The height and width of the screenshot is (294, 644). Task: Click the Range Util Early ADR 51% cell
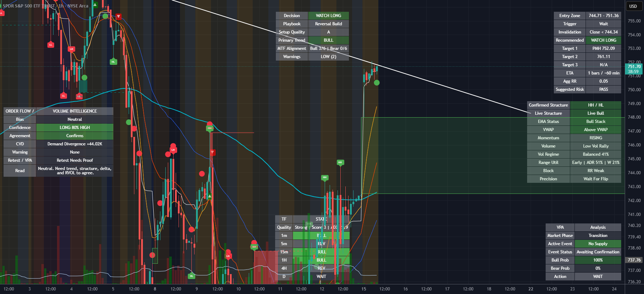(x=596, y=163)
